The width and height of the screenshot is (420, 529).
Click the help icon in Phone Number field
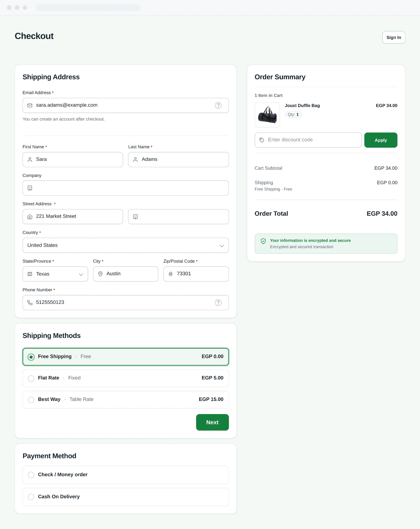pos(218,303)
